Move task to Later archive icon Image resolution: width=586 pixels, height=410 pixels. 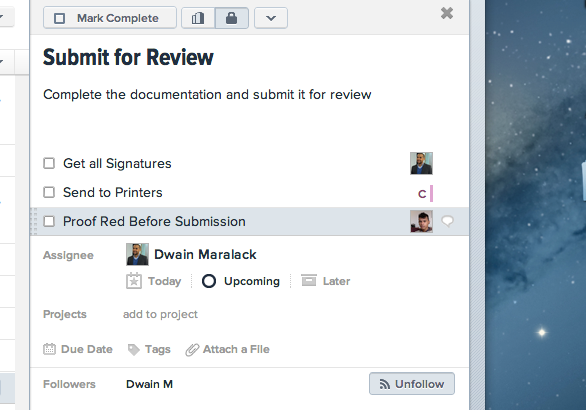[x=309, y=280]
